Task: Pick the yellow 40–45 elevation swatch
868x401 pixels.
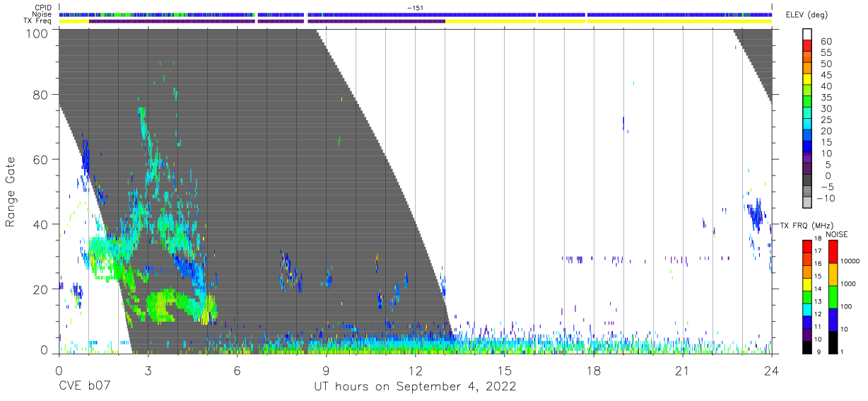Action: pyautogui.click(x=808, y=79)
